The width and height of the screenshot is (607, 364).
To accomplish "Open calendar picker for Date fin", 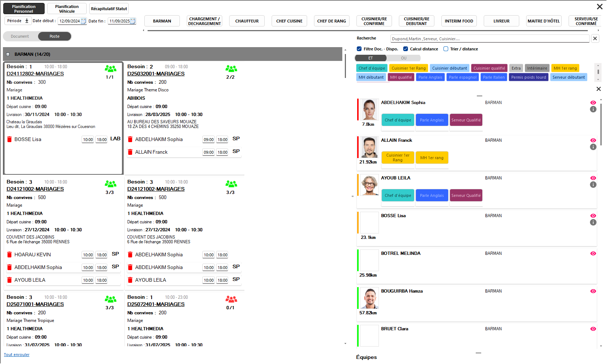I will [x=133, y=21].
